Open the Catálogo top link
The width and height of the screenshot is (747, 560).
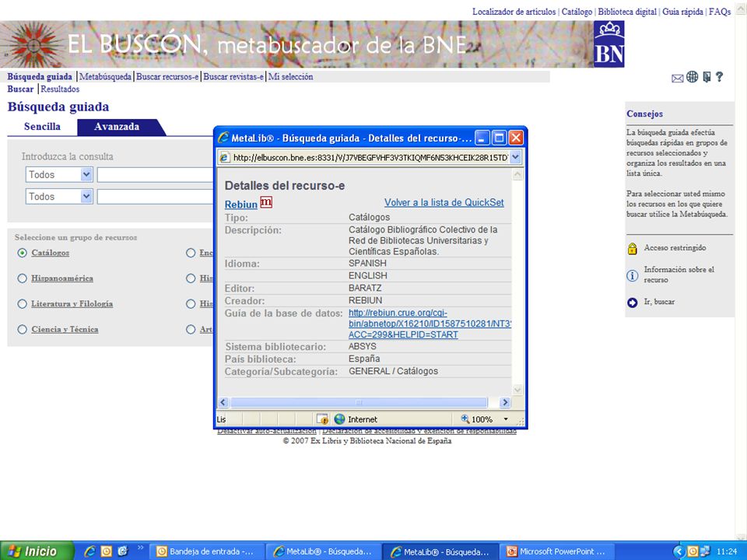(x=577, y=12)
